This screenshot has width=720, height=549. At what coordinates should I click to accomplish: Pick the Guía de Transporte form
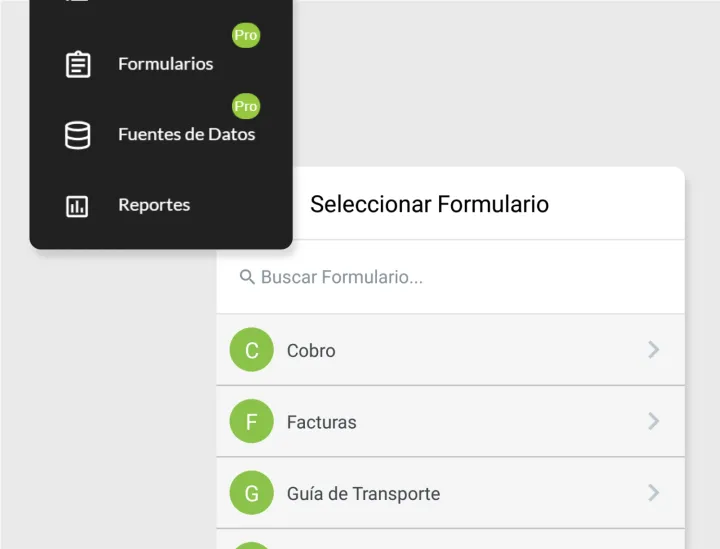coord(363,494)
